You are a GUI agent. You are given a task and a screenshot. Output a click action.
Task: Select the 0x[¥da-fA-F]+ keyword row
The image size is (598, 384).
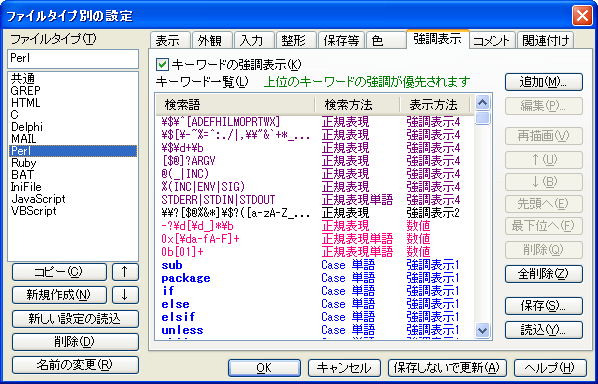(315, 239)
